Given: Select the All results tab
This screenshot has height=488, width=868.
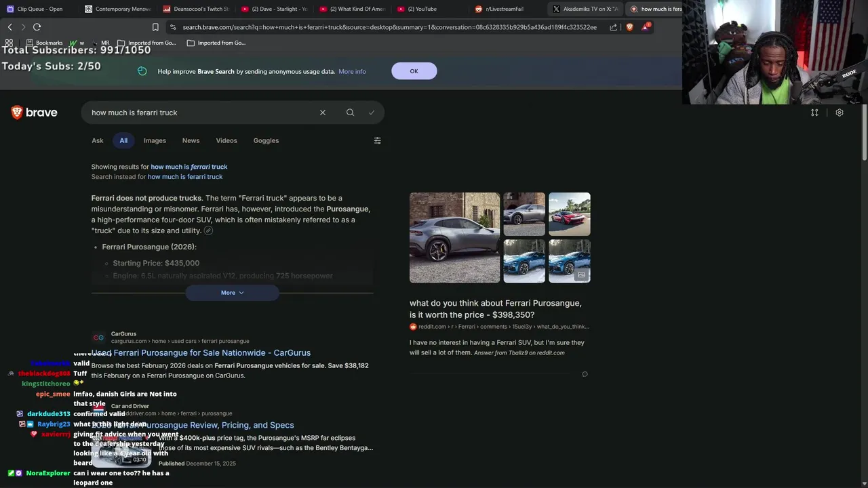Looking at the screenshot, I should (x=123, y=140).
